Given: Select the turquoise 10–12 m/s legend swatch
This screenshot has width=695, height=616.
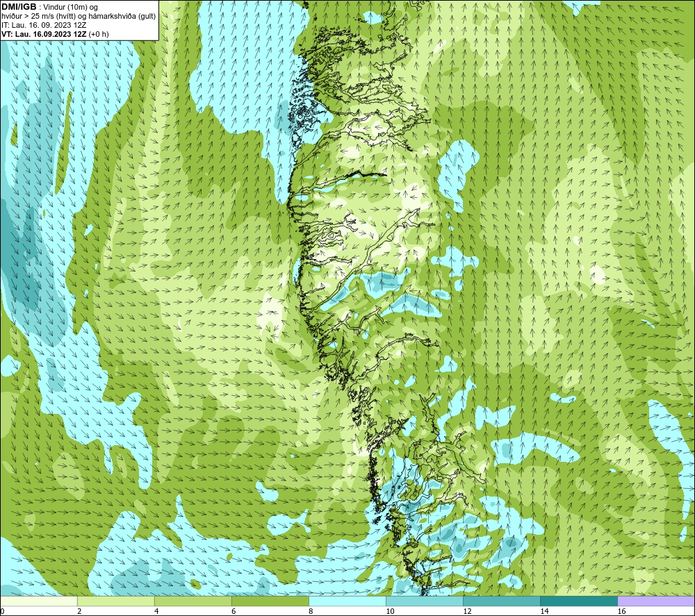Looking at the screenshot, I should 424,601.
